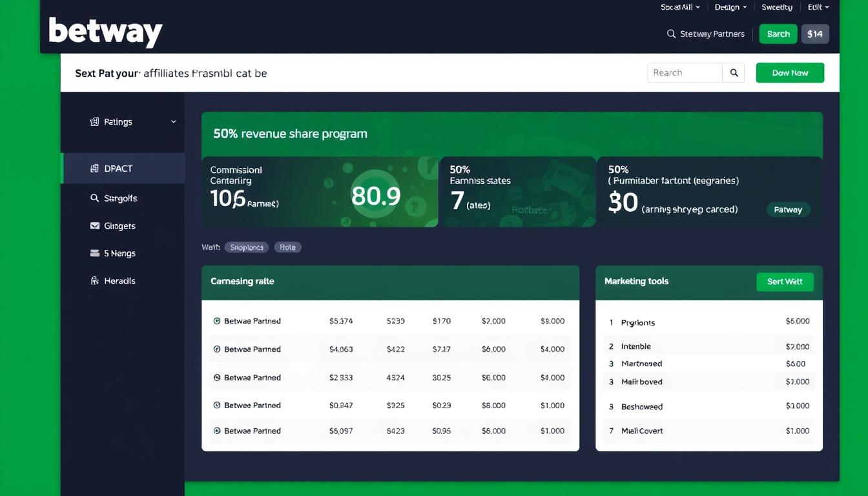The image size is (868, 496).
Task: Focus the Rearch input field
Action: click(x=685, y=73)
